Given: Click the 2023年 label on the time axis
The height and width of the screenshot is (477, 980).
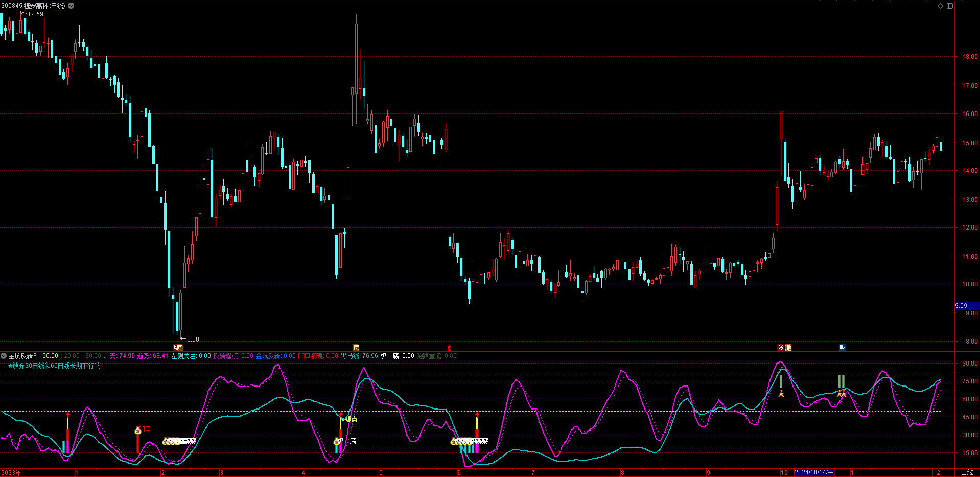Looking at the screenshot, I should (x=11, y=473).
